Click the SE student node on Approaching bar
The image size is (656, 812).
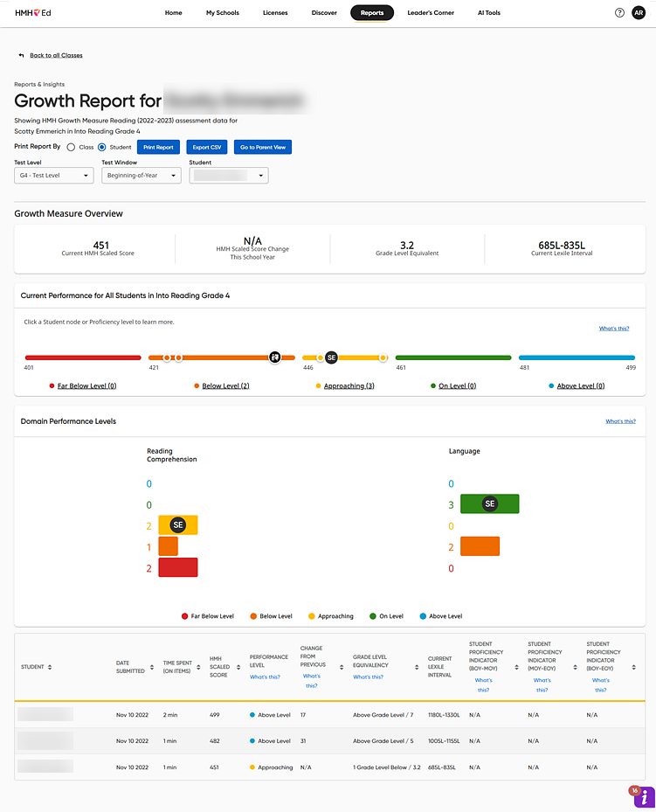pos(332,357)
